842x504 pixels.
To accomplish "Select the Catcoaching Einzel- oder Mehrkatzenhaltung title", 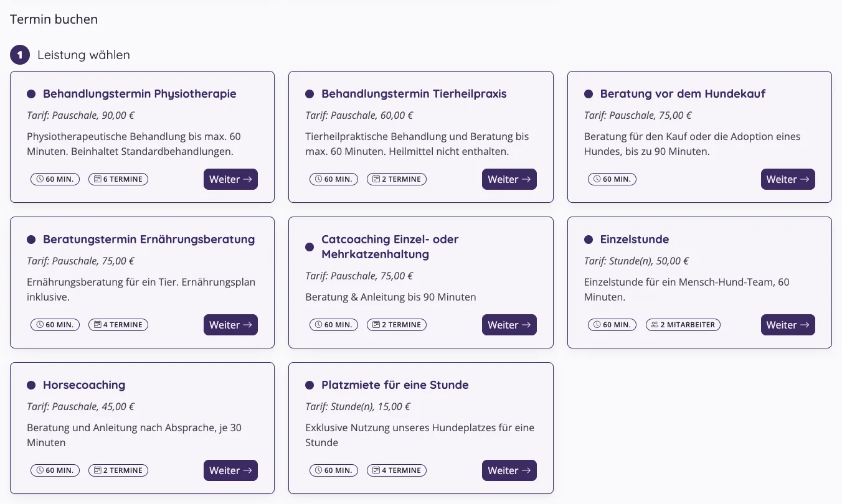I will click(x=390, y=247).
